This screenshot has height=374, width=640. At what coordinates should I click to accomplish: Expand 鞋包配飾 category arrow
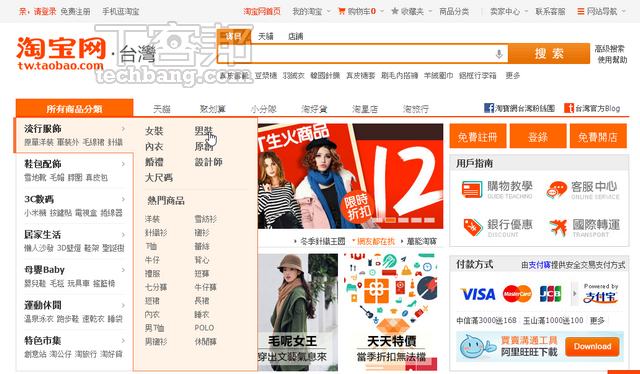(x=123, y=164)
